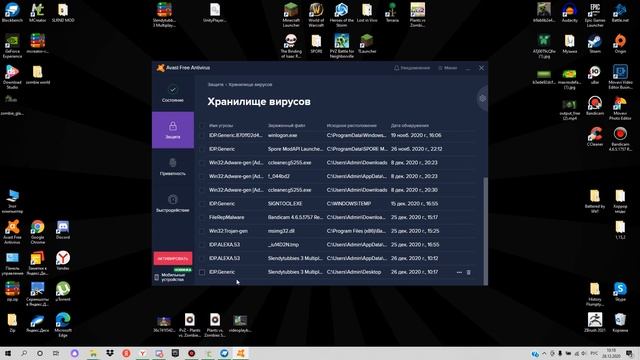Image resolution: width=640 pixels, height=360 pixels.
Task: Open the Windows Start button
Action: point(7,353)
